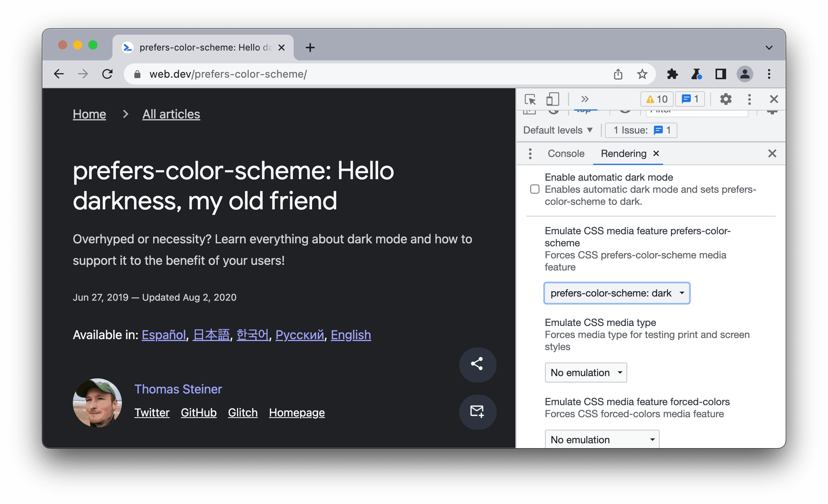The image size is (828, 504).
Task: Navigate to the Home breadcrumb link
Action: click(x=89, y=114)
